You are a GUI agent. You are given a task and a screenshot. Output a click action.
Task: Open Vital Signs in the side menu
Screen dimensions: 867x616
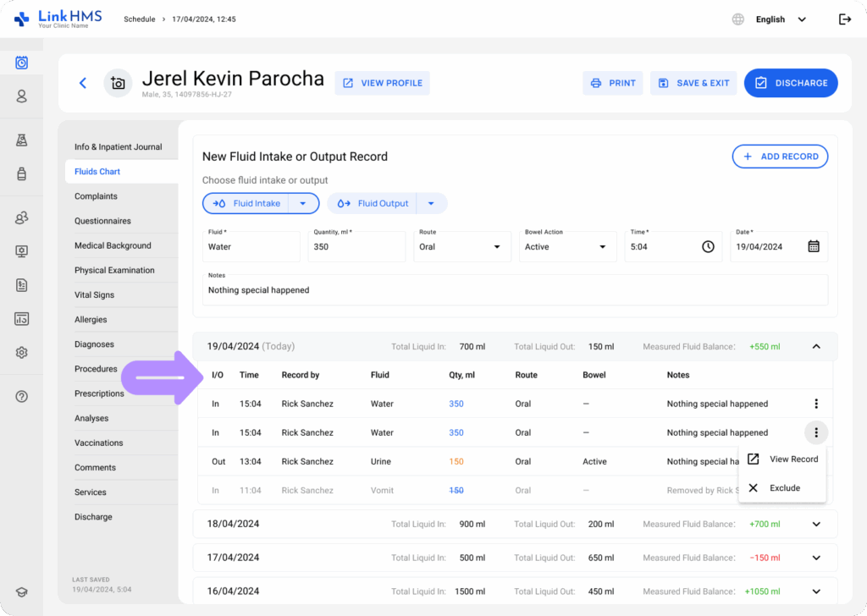tap(94, 295)
